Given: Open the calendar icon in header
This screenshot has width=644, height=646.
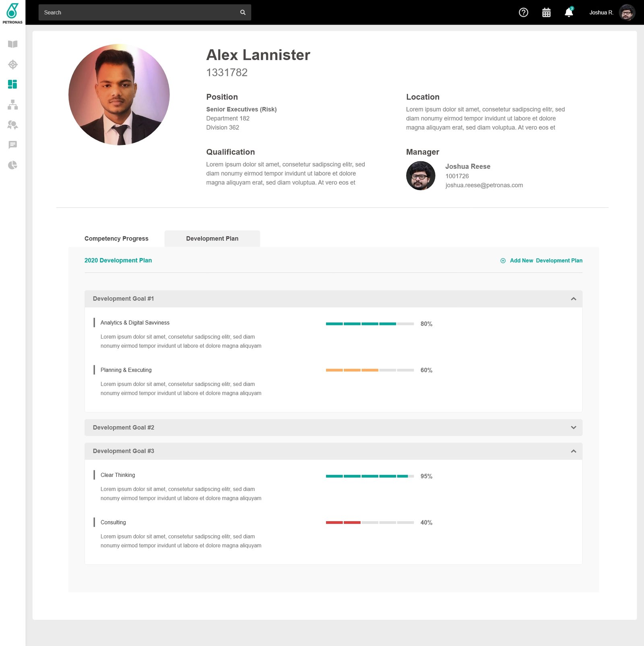Looking at the screenshot, I should 546,12.
